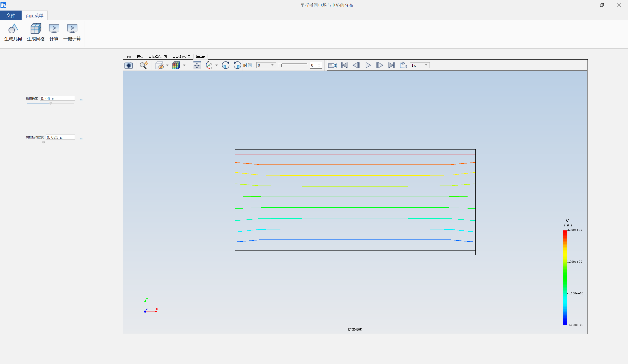This screenshot has height=364, width=628.
Task: Jump to the first frame
Action: click(344, 65)
